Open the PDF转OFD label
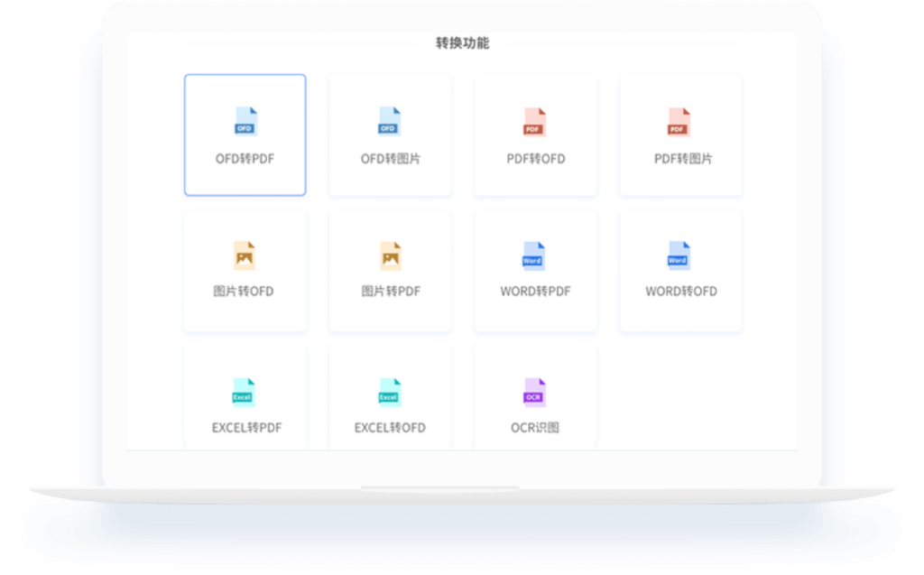The width and height of the screenshot is (924, 575). point(536,159)
